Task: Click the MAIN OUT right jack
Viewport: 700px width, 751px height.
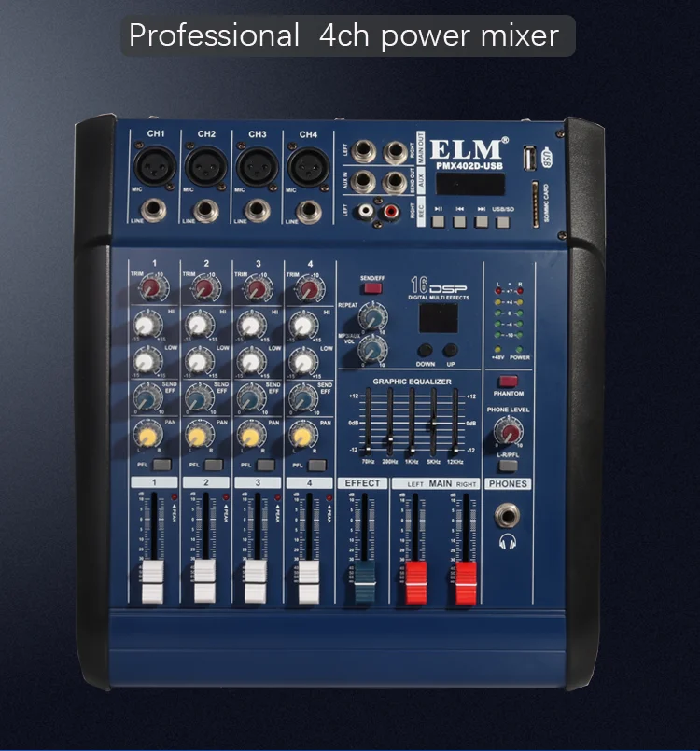Action: 395,151
